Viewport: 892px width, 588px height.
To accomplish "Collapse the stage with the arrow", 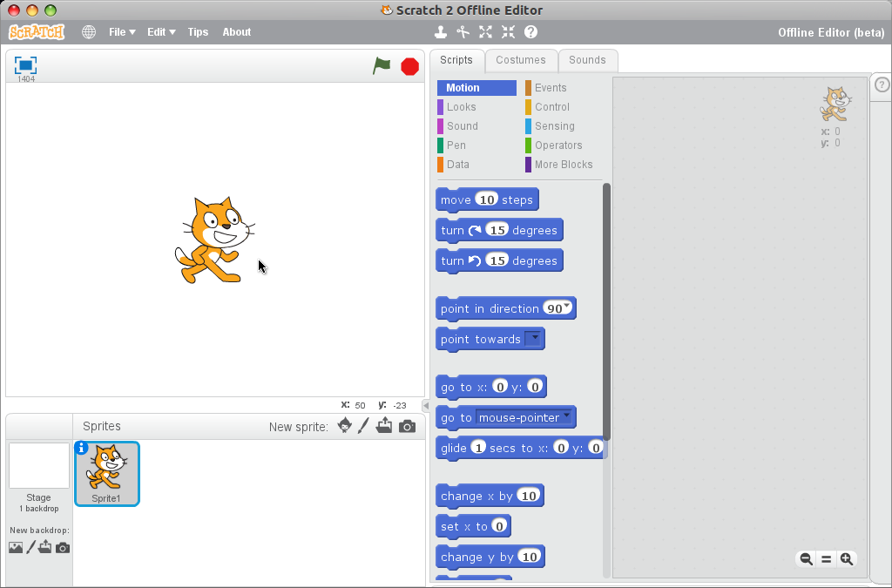I will (x=425, y=405).
